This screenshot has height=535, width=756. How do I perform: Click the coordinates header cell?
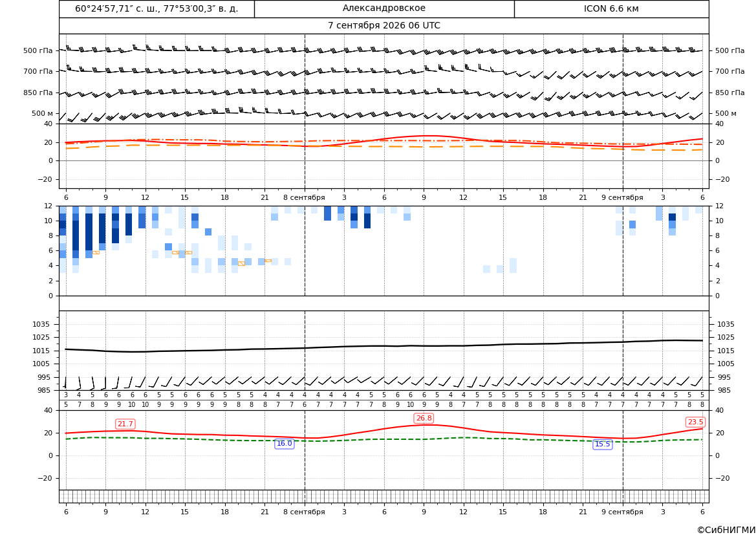coord(157,8)
